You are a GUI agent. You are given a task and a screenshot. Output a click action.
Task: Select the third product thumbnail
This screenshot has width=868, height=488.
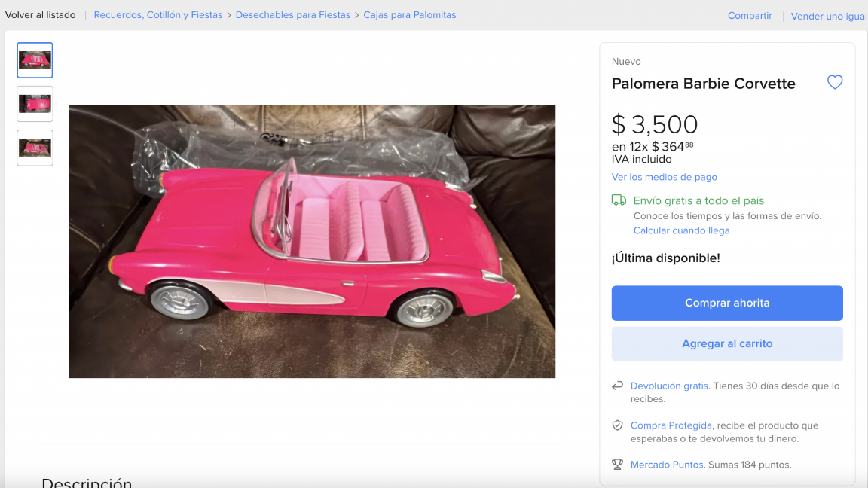pos(35,148)
